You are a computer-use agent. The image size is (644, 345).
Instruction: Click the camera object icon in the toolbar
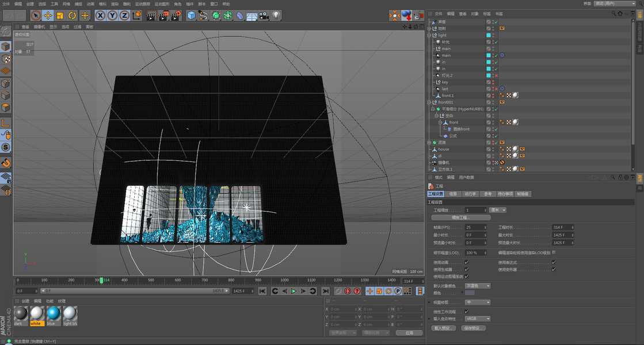[264, 16]
